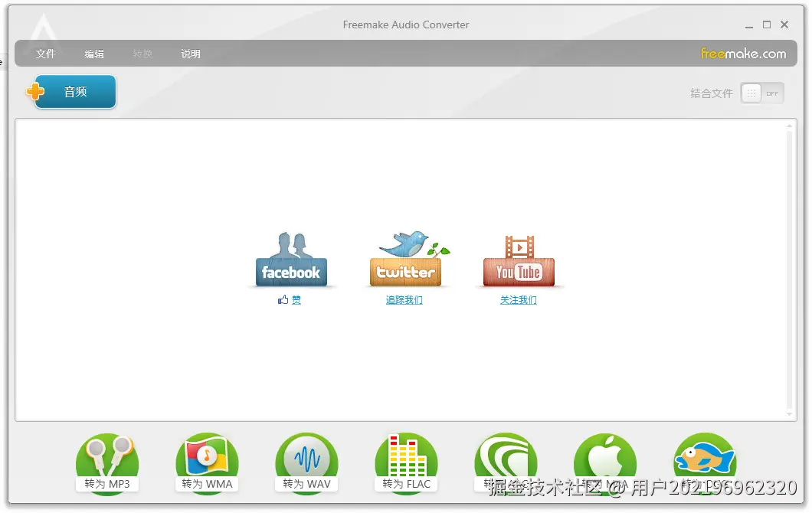Follow the 关注我们 link under YouTube
This screenshot has height=513, width=812.
pyautogui.click(x=519, y=299)
